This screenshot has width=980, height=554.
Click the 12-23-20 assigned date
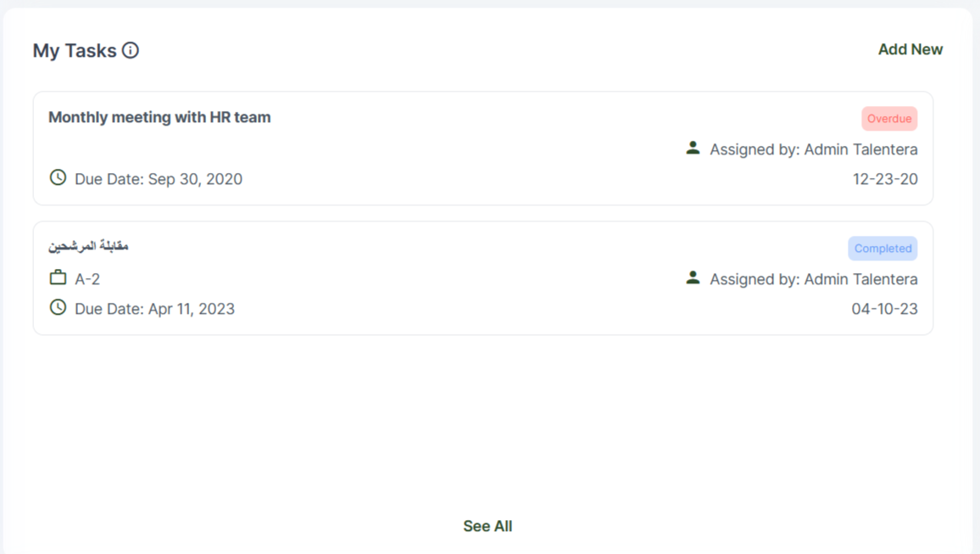tap(885, 179)
